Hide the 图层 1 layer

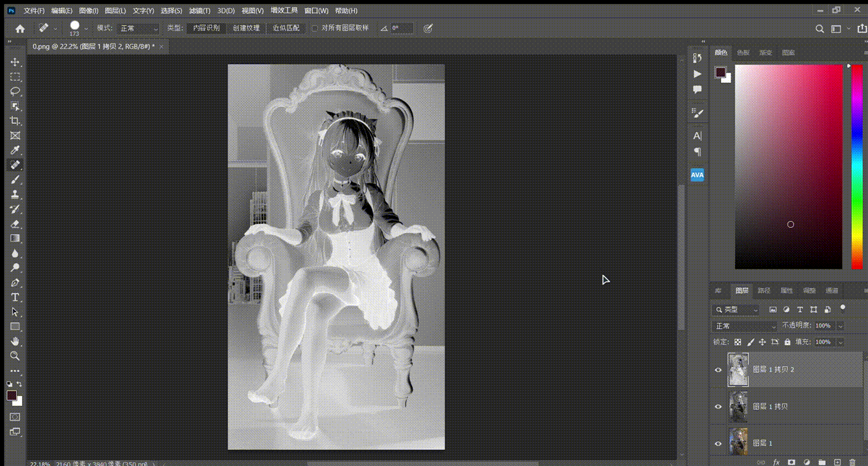[718, 443]
